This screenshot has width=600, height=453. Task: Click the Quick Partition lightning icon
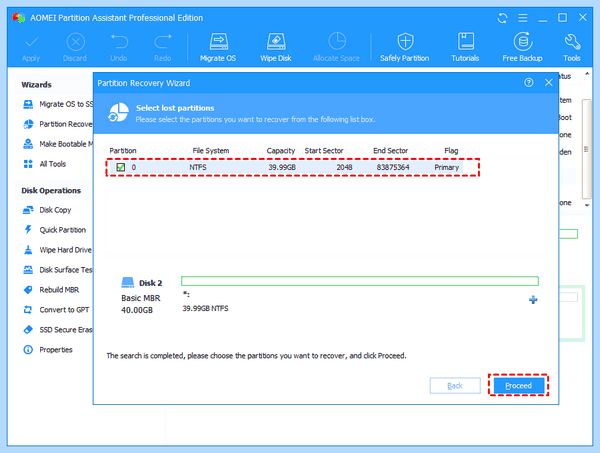click(x=28, y=230)
